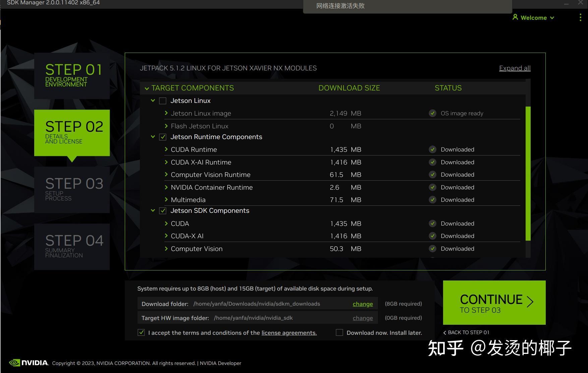Uncheck the Jetson Runtime Components checkbox
Image resolution: width=588 pixels, height=373 pixels.
pyautogui.click(x=163, y=137)
